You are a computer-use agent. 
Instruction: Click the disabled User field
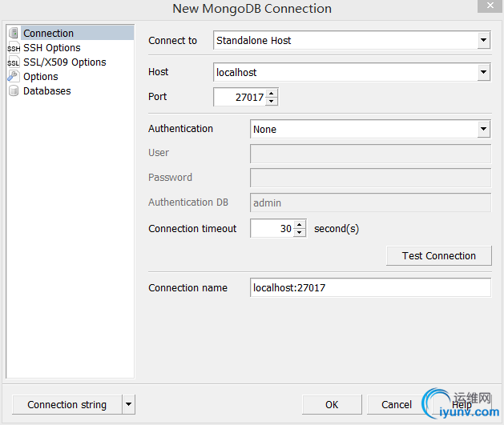pyautogui.click(x=370, y=154)
